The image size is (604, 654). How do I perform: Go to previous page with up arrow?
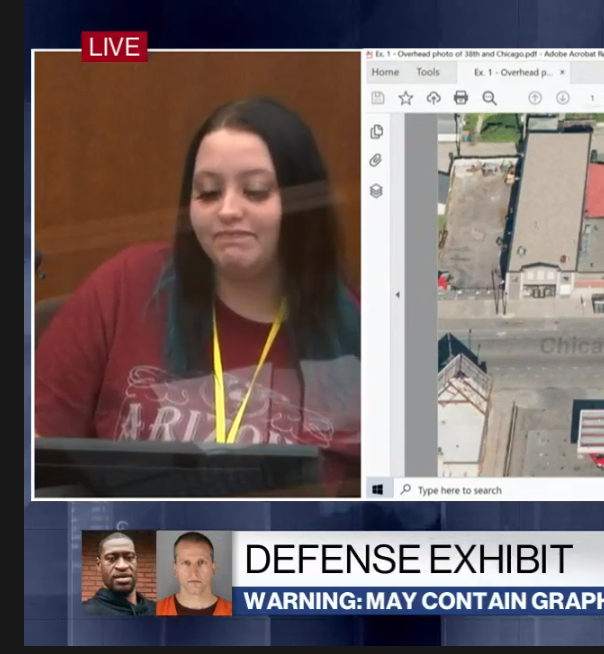pos(535,98)
